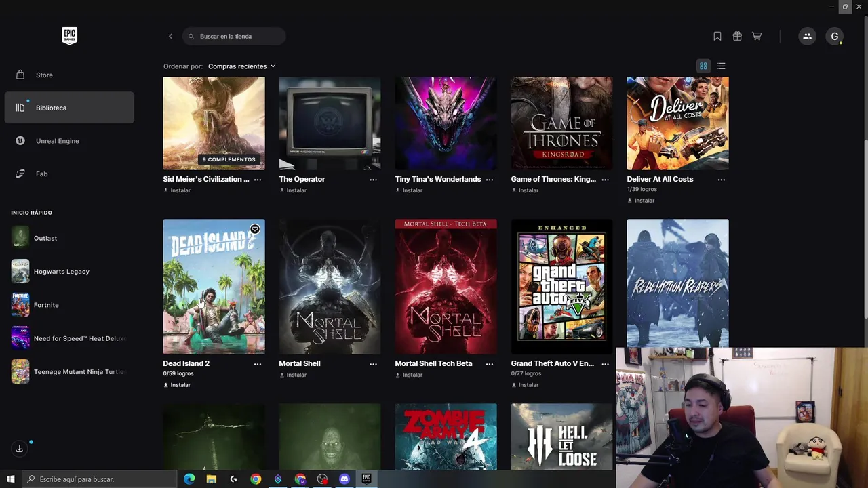This screenshot has width=868, height=488.
Task: Launch Teenage Mutant Ninja Turtles quick launch
Action: click(x=69, y=371)
